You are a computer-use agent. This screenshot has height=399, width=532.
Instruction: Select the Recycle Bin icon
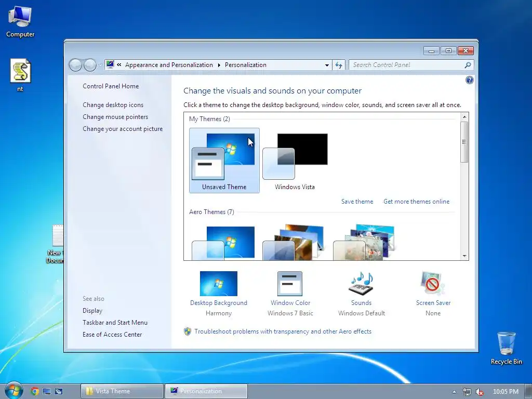(x=506, y=348)
